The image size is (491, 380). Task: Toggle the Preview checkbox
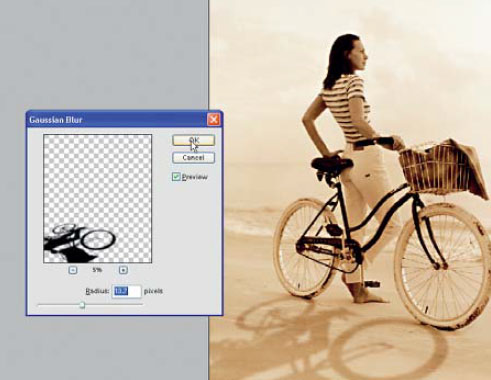pos(176,177)
